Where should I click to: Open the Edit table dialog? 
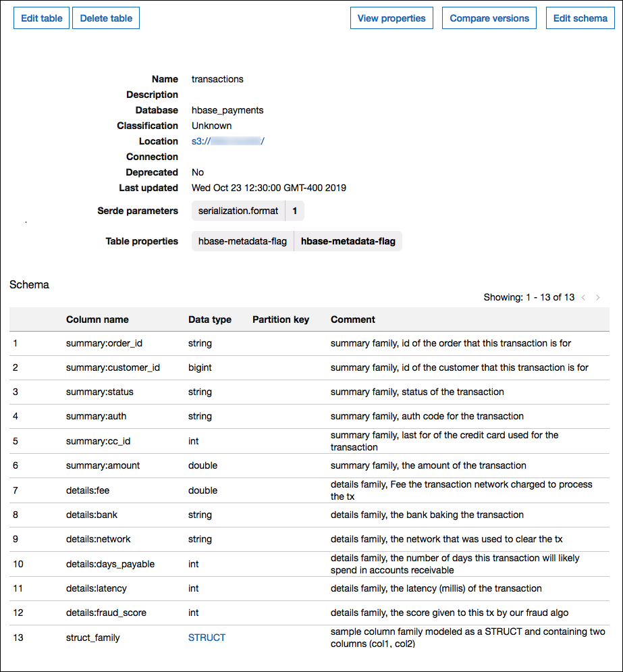[40, 18]
